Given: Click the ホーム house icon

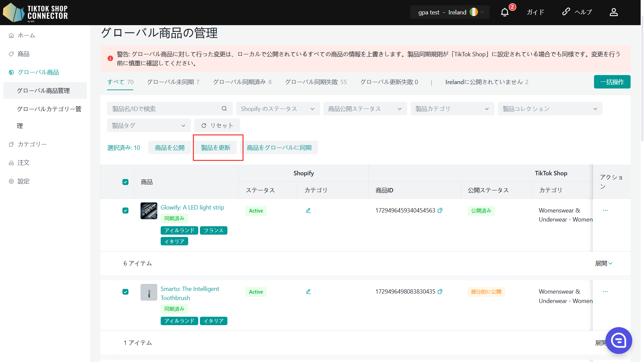Looking at the screenshot, I should point(11,36).
